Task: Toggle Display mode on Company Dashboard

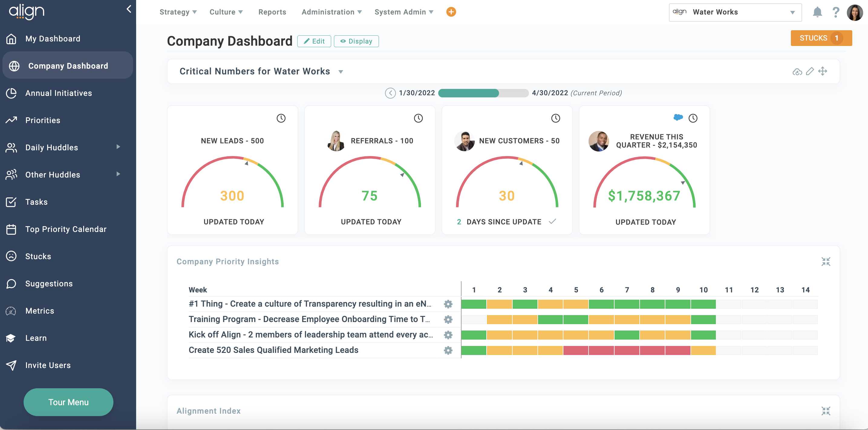Action: tap(356, 41)
